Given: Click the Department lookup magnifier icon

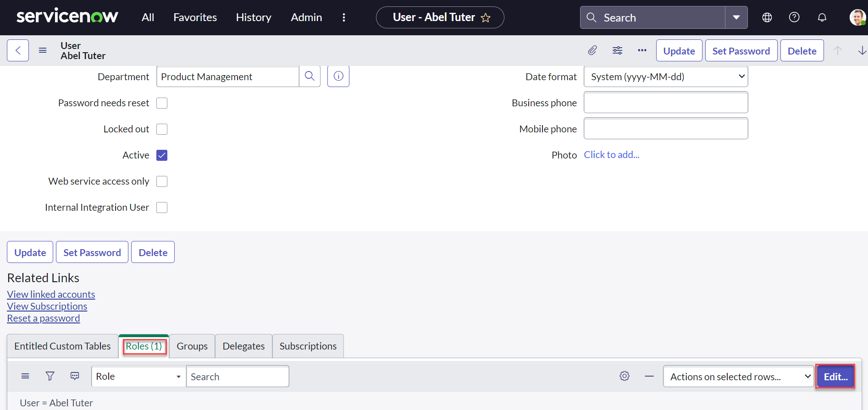Looking at the screenshot, I should point(310,76).
